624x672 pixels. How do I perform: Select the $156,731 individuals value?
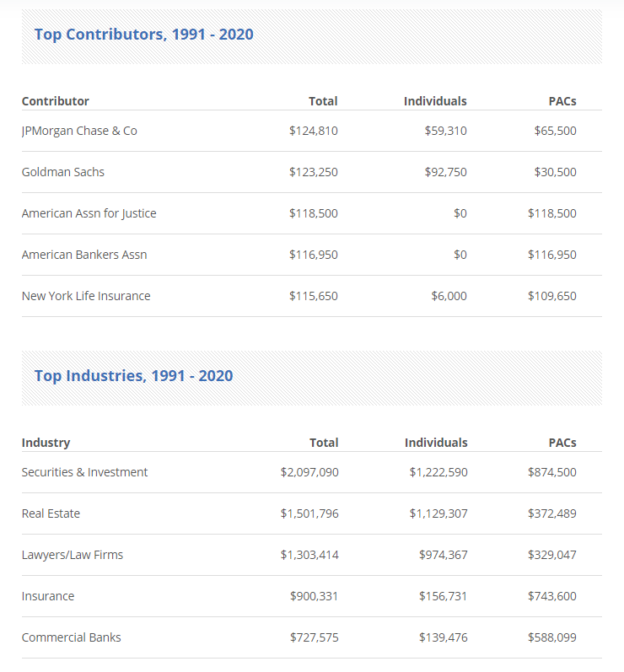point(444,596)
